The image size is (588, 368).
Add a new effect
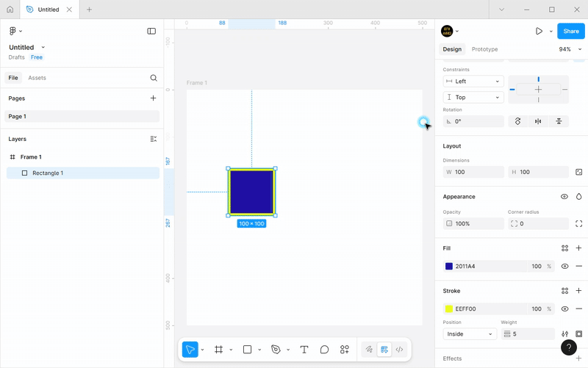[579, 358]
